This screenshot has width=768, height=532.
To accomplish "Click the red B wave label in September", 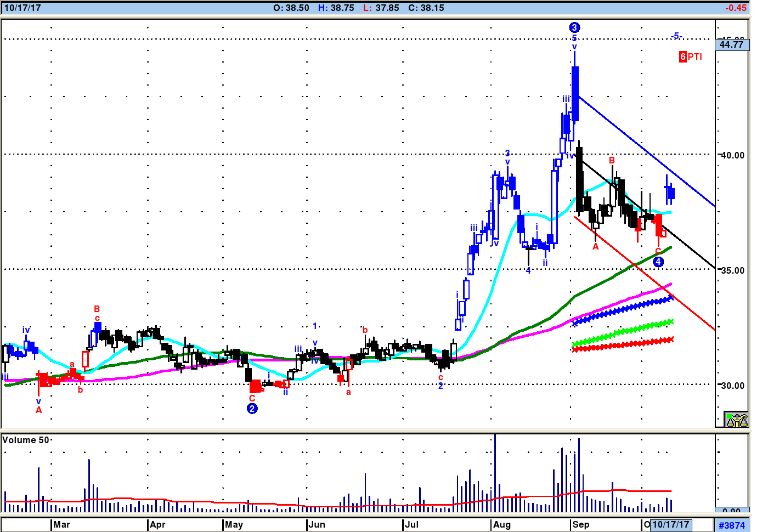I will coord(612,160).
